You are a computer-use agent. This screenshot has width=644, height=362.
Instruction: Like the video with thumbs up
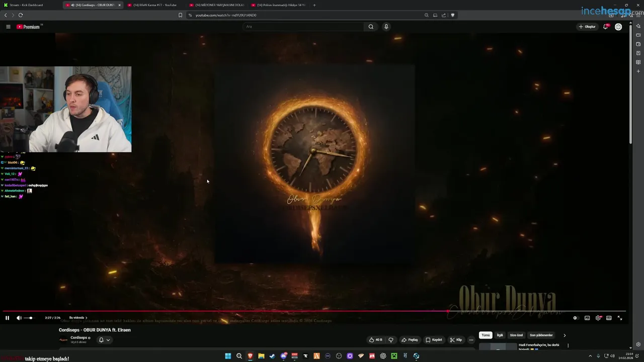(x=375, y=340)
